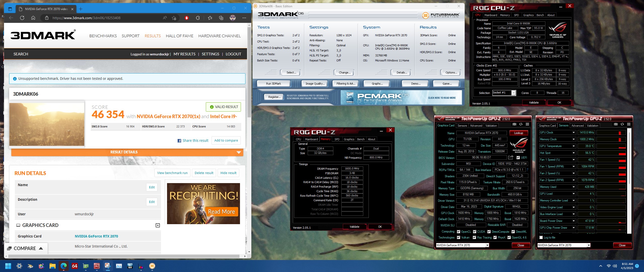This screenshot has height=272, width=644.
Task: Switch to Mainboard tab in CPU-Z Memory window
Action: tap(311, 139)
